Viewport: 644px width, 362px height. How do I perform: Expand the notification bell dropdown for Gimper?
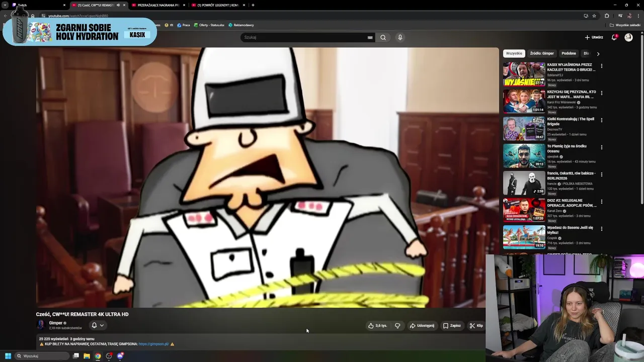(102, 325)
